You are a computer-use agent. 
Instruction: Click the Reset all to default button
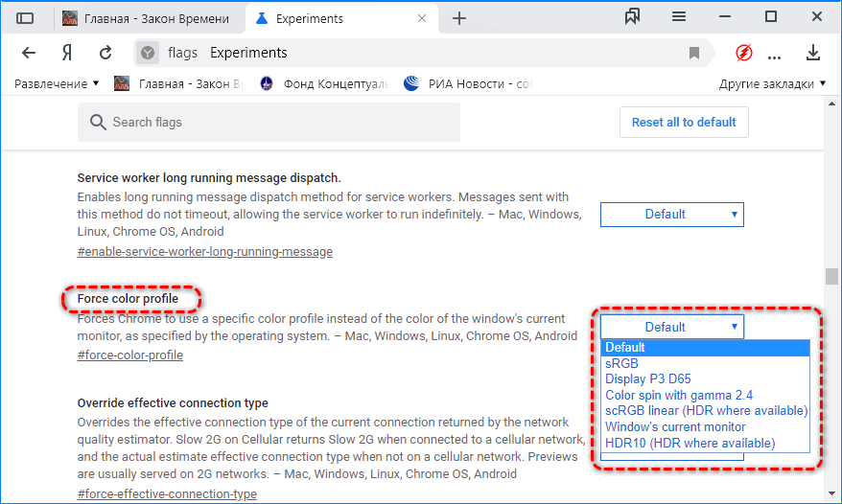(x=684, y=122)
